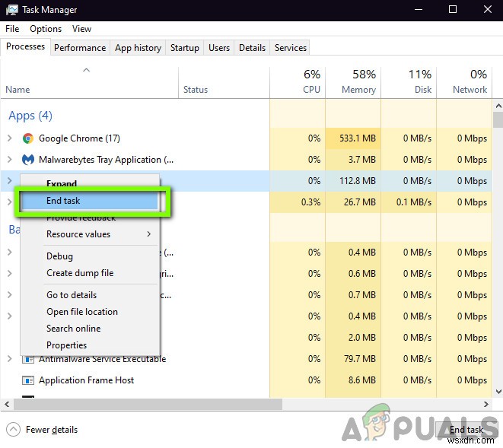Click the Malwarebytes Tray Application icon
The height and width of the screenshot is (448, 503).
coord(28,160)
